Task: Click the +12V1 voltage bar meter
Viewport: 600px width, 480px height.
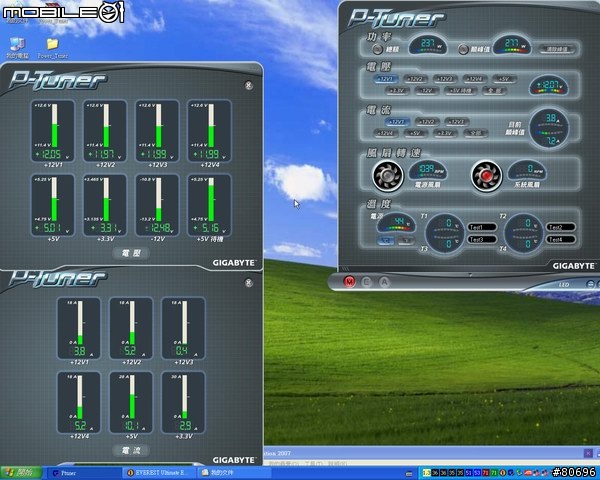Action: point(53,131)
